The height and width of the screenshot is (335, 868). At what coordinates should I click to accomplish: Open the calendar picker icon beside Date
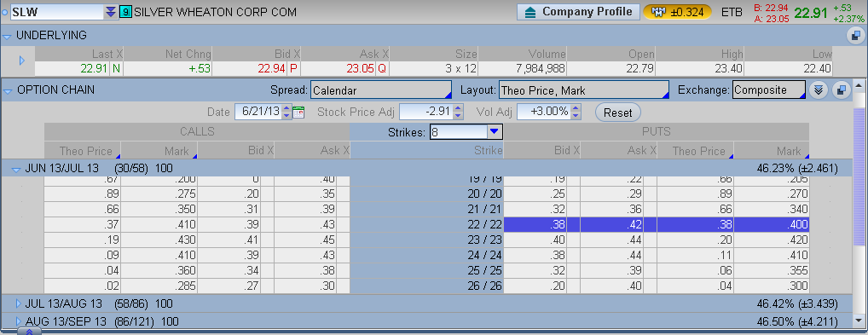(298, 112)
